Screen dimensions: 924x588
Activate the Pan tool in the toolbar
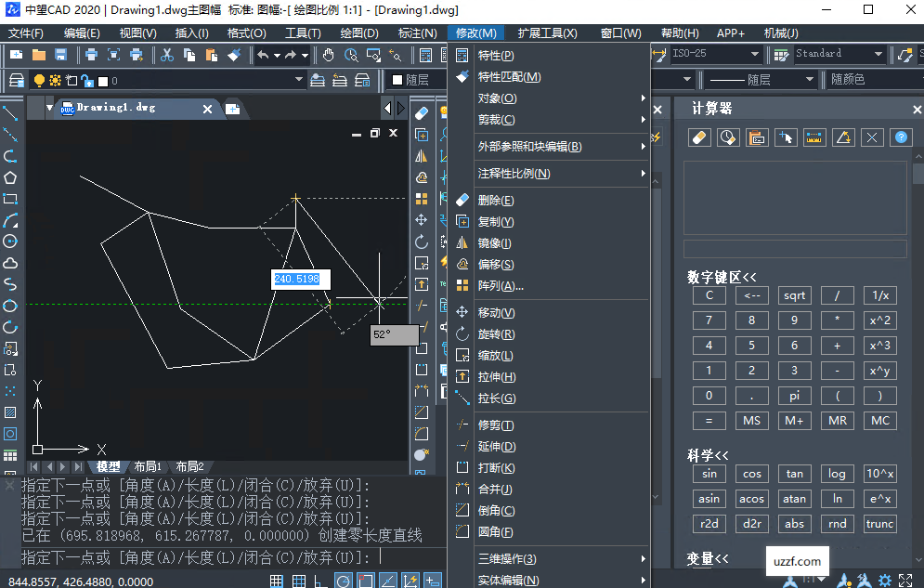(x=328, y=54)
